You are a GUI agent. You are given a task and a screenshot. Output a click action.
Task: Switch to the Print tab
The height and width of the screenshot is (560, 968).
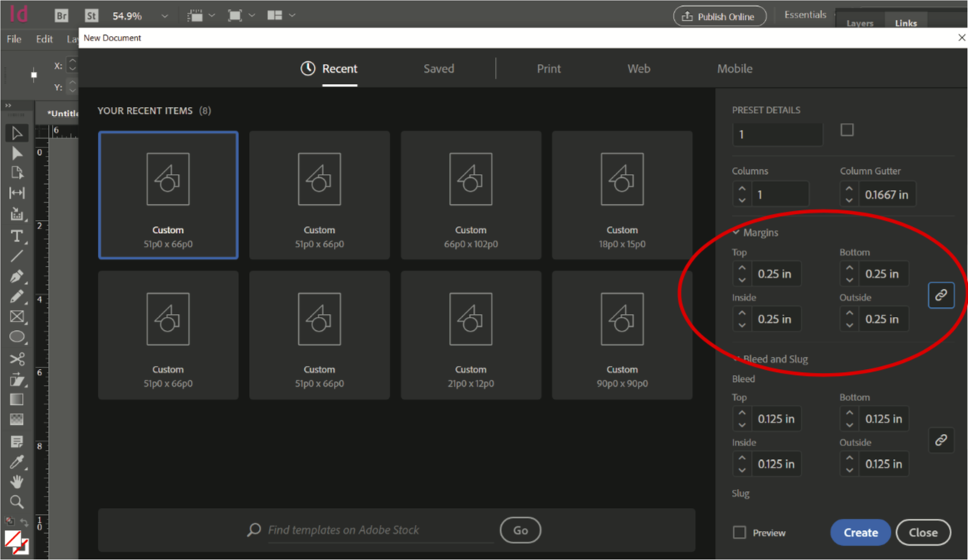coord(548,69)
